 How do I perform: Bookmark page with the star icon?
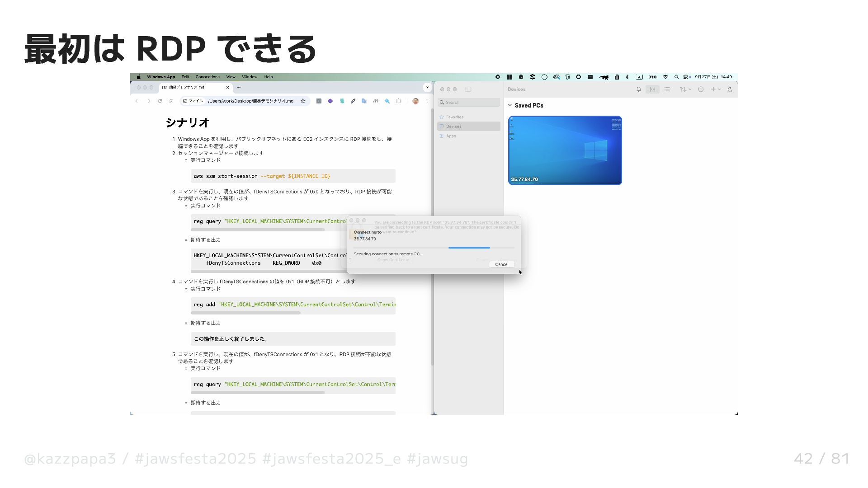(x=303, y=101)
